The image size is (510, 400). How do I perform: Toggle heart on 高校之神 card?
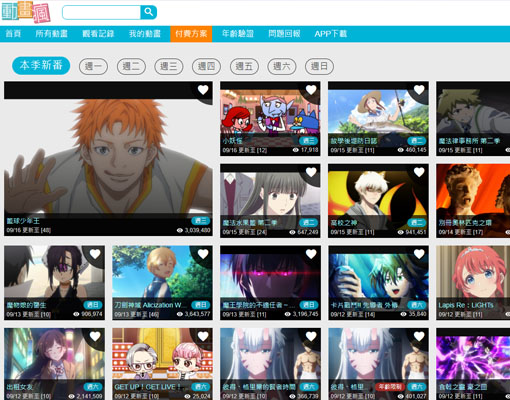(419, 172)
